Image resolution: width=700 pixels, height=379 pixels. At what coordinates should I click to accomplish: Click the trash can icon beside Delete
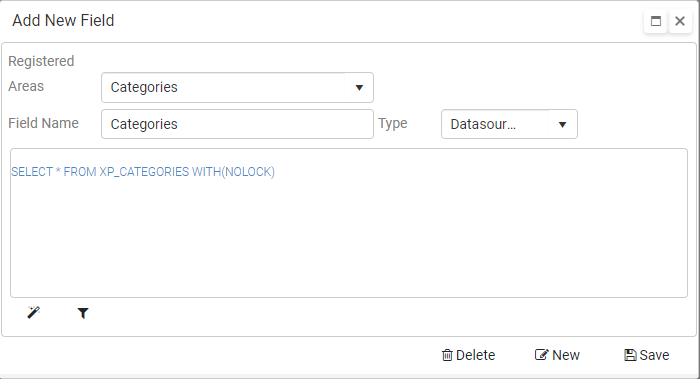point(447,355)
